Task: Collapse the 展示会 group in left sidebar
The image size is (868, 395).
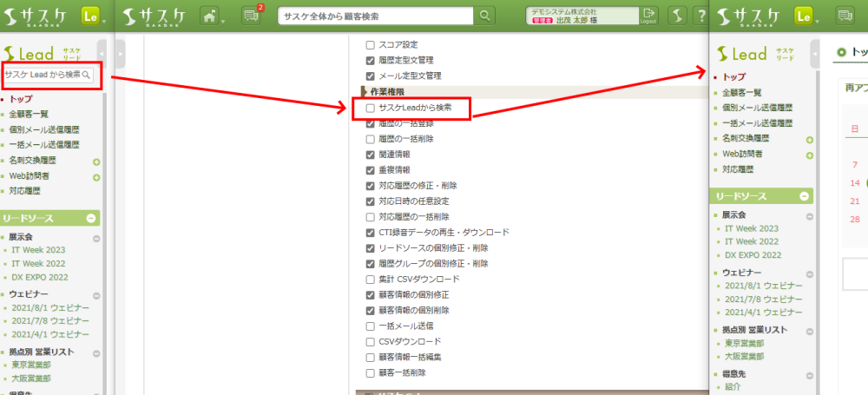Action: [x=96, y=237]
